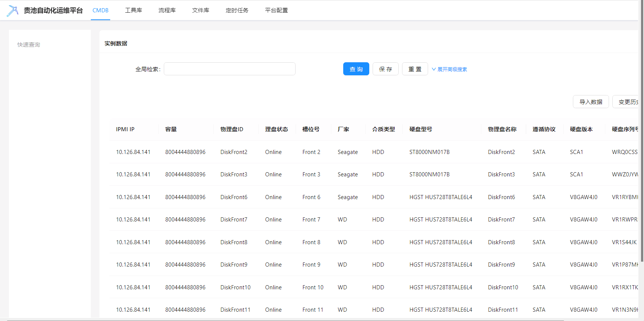Select the 定时任务 tab
This screenshot has height=321, width=644.
point(237,10)
